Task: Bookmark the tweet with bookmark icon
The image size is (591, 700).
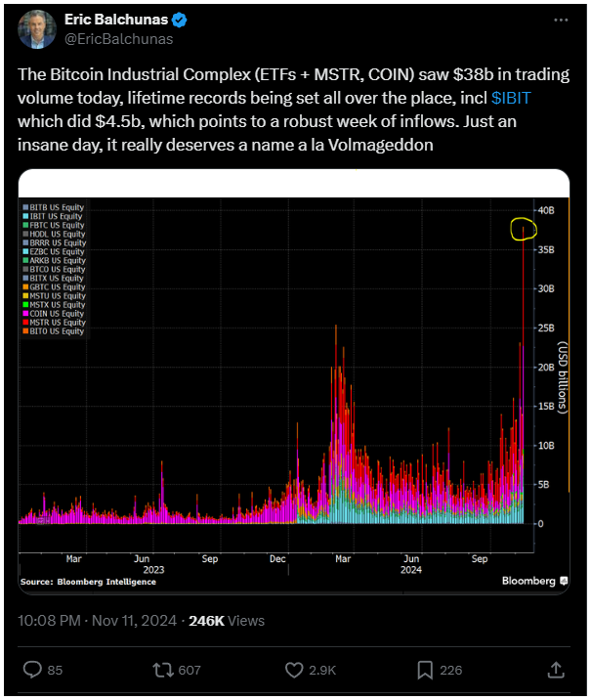Action: tap(425, 670)
